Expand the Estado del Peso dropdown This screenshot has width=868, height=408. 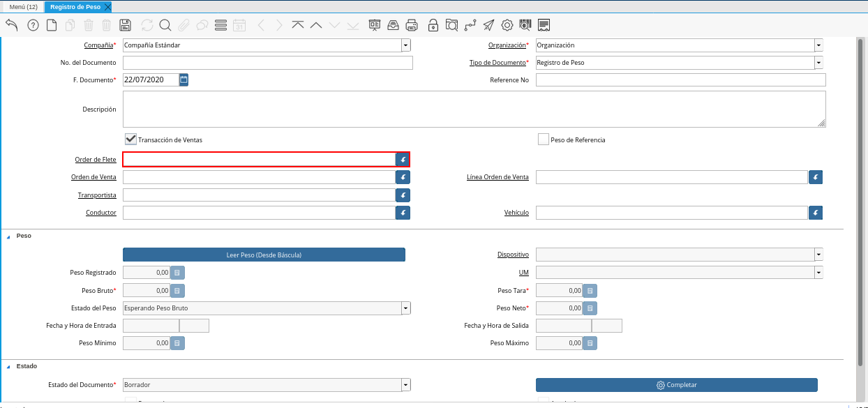406,308
